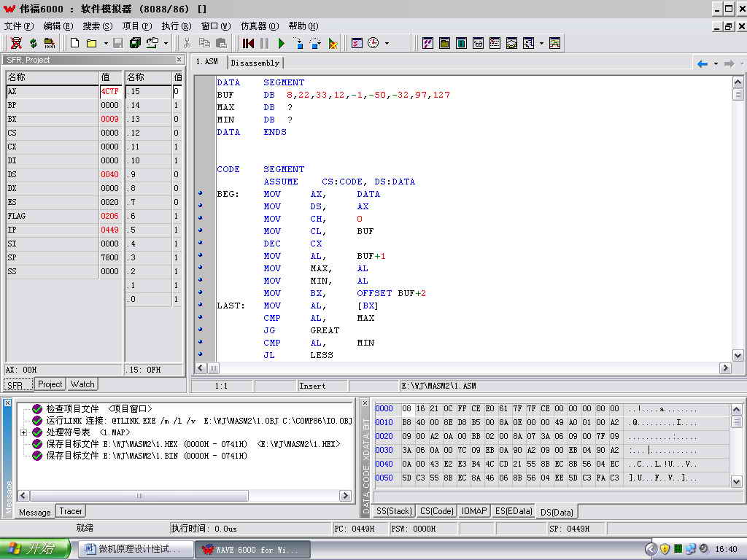This screenshot has width=747, height=560.
Task: Click the olive folder window icon
Action: (x=444, y=43)
